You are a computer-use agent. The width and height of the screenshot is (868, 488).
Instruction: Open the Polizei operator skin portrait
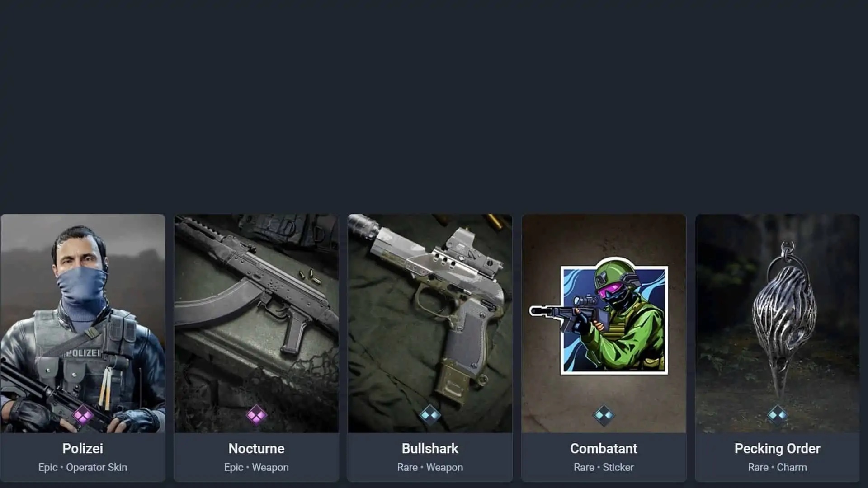83,324
